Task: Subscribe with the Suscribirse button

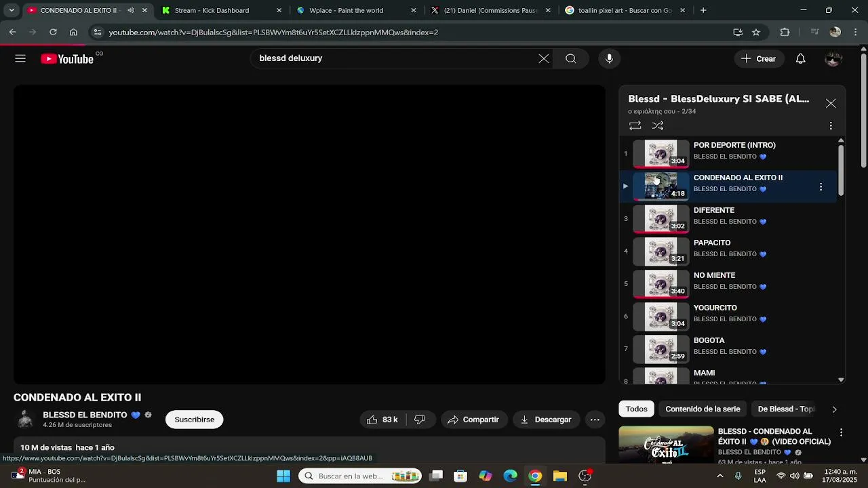Action: [x=194, y=420]
